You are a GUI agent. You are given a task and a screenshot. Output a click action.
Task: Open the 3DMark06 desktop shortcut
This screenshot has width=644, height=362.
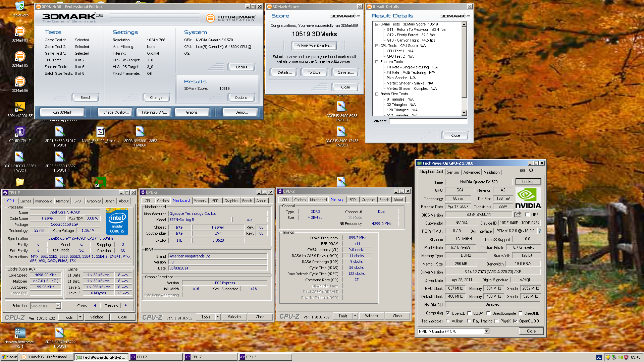pyautogui.click(x=20, y=84)
